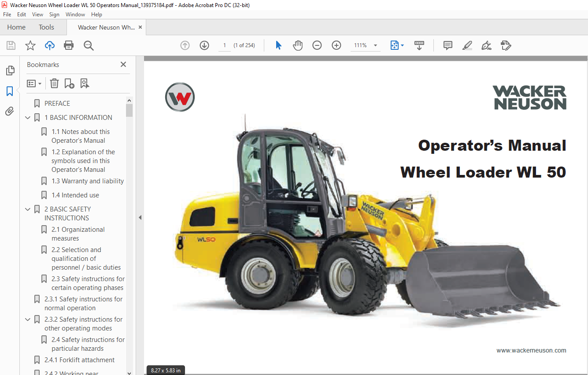The height and width of the screenshot is (375, 588).
Task: Select bookmark 1.2 Explanation of the symbols
Action: point(83,161)
